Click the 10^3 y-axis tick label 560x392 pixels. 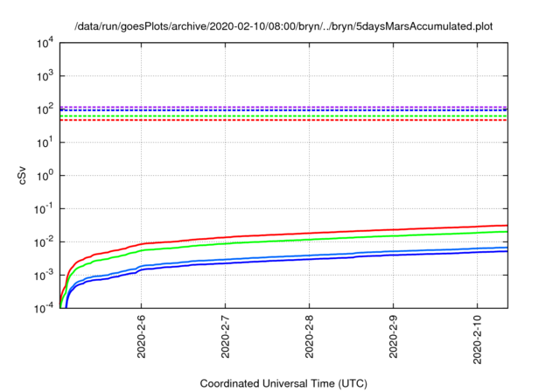45,76
